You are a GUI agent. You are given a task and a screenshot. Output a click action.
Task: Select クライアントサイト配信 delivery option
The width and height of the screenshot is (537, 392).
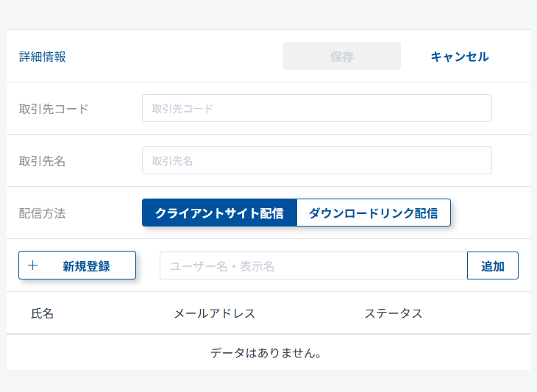(x=219, y=213)
